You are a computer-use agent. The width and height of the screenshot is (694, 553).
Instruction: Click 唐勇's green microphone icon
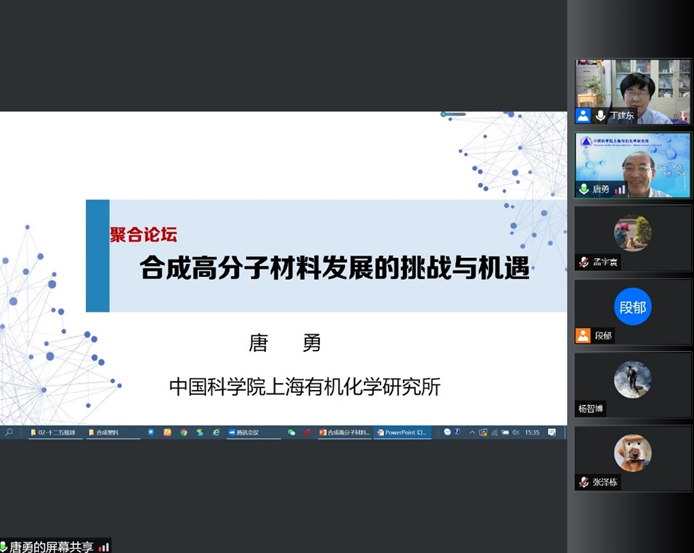tap(583, 189)
